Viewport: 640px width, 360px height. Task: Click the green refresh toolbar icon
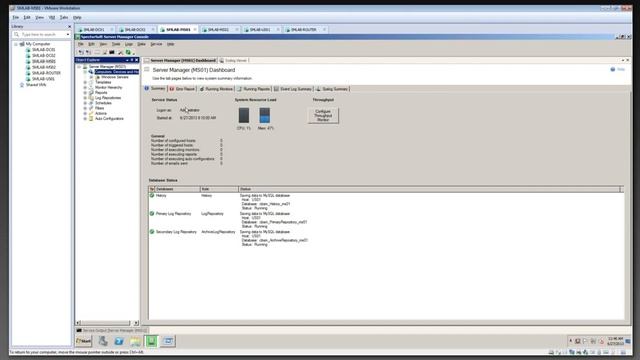click(x=128, y=52)
